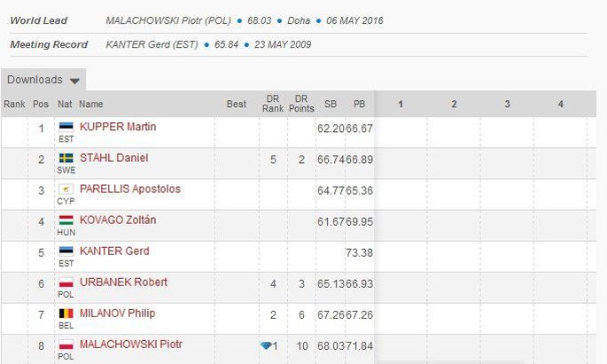Click the Downloads arrow indicator

pyautogui.click(x=74, y=81)
